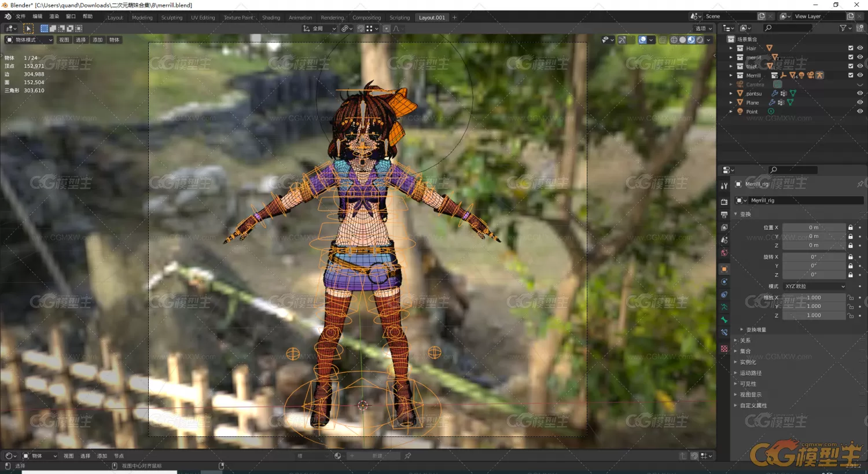This screenshot has width=868, height=474.
Task: Hide the Plane object with eye icon
Action: click(x=860, y=102)
